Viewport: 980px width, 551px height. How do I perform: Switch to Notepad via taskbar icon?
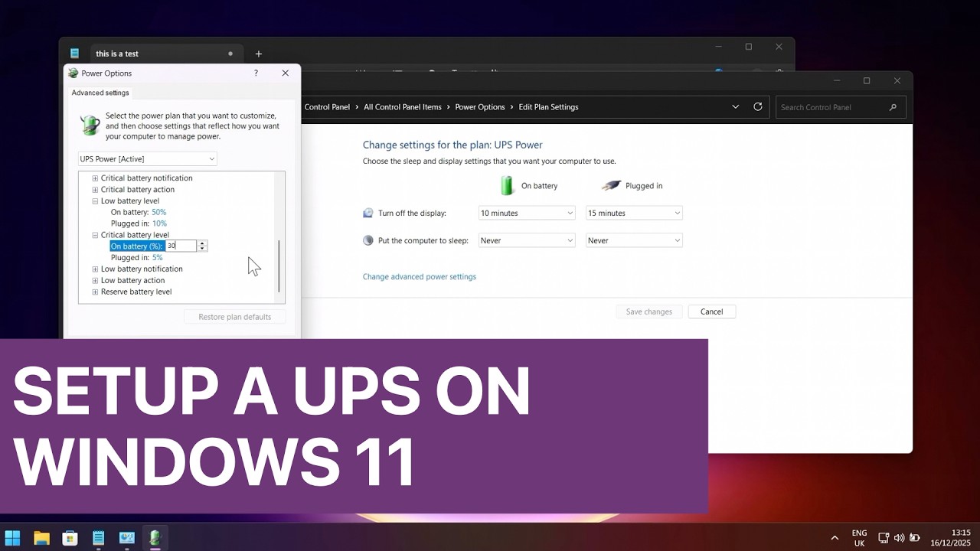click(98, 538)
